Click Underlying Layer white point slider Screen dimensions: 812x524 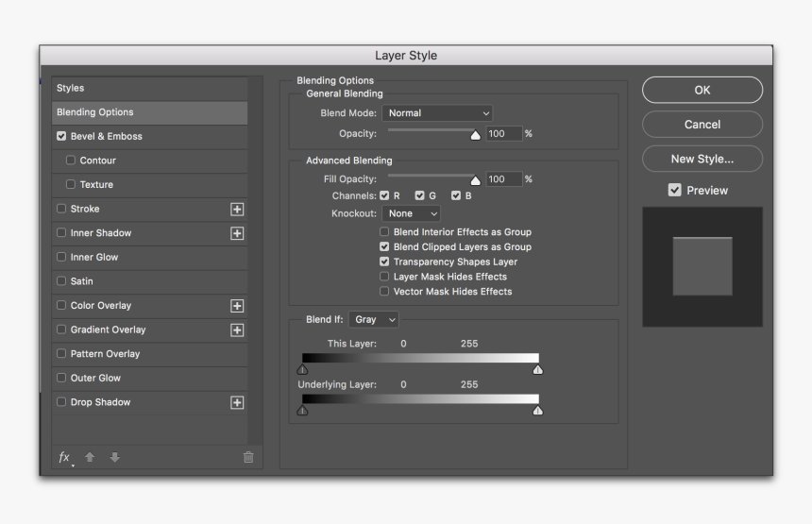coord(538,410)
